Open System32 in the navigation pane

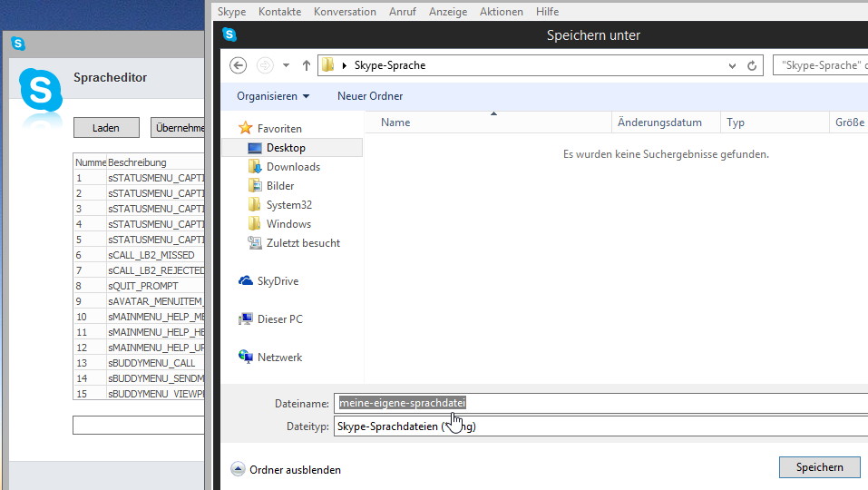pos(289,205)
